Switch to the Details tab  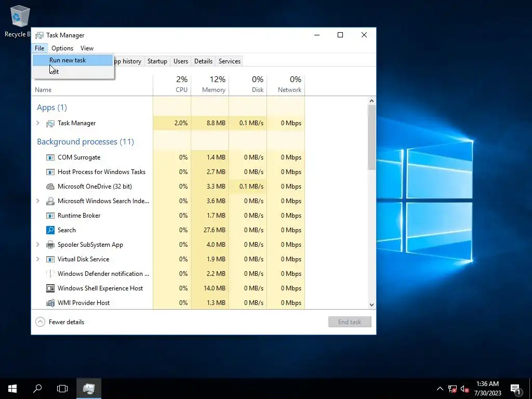(204, 61)
